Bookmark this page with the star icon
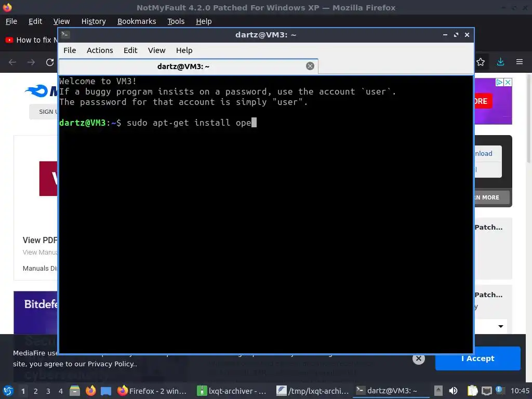 click(481, 62)
